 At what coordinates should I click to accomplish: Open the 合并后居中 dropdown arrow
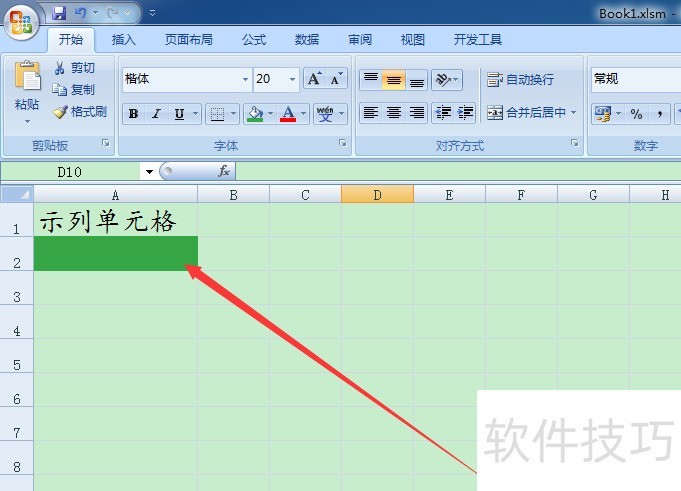click(x=574, y=113)
